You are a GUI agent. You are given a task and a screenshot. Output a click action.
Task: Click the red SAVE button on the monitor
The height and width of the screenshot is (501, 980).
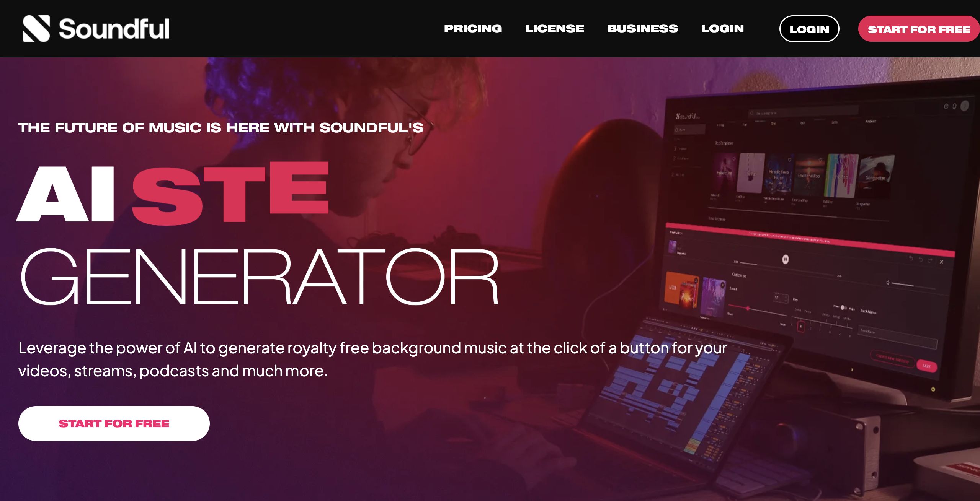(926, 366)
